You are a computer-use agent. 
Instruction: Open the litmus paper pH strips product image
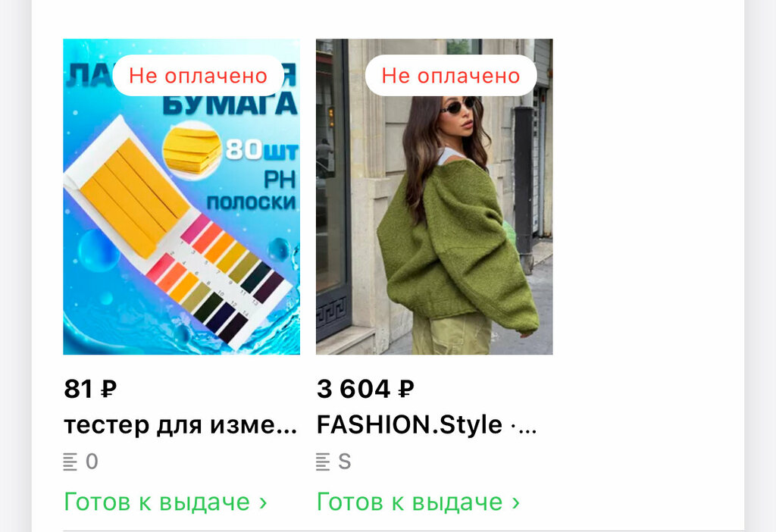(x=181, y=196)
